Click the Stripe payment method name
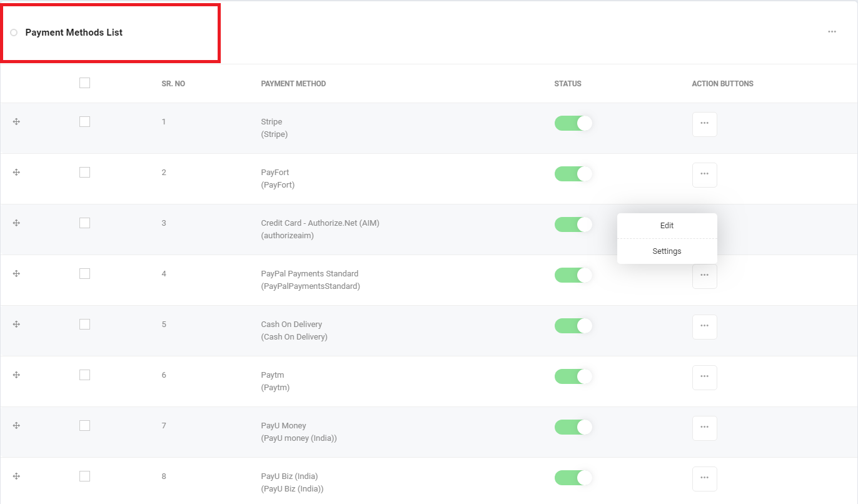The height and width of the screenshot is (504, 858). pyautogui.click(x=271, y=122)
